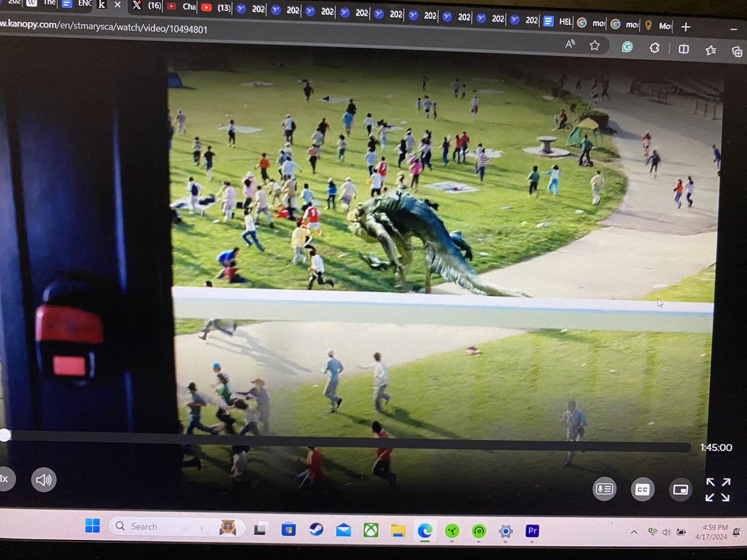Open the Favorites list icon

712,50
